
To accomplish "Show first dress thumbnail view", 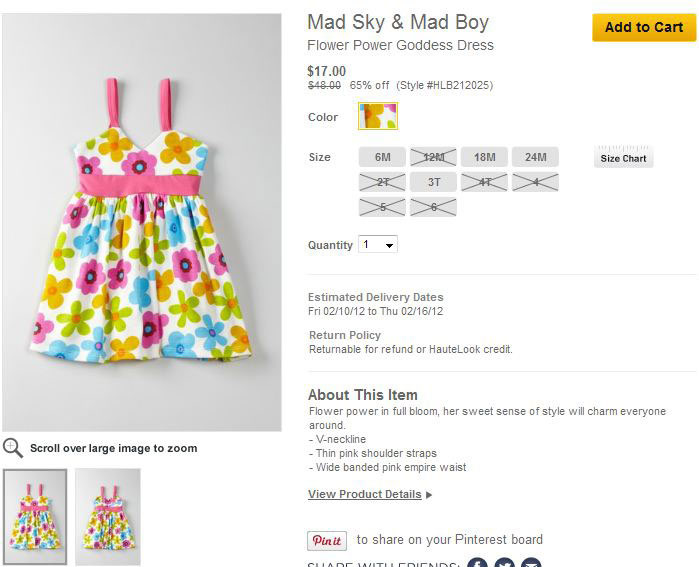I will click(x=35, y=516).
